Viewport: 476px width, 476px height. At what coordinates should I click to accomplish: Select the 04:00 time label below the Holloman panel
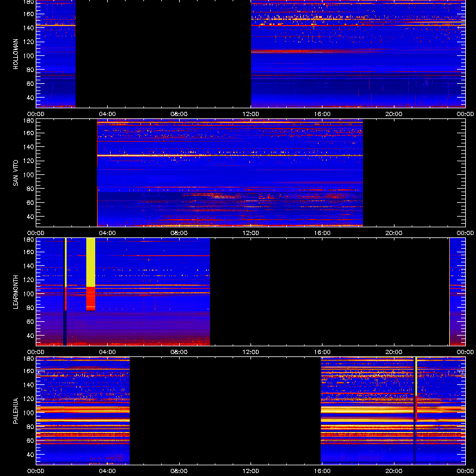(x=108, y=114)
